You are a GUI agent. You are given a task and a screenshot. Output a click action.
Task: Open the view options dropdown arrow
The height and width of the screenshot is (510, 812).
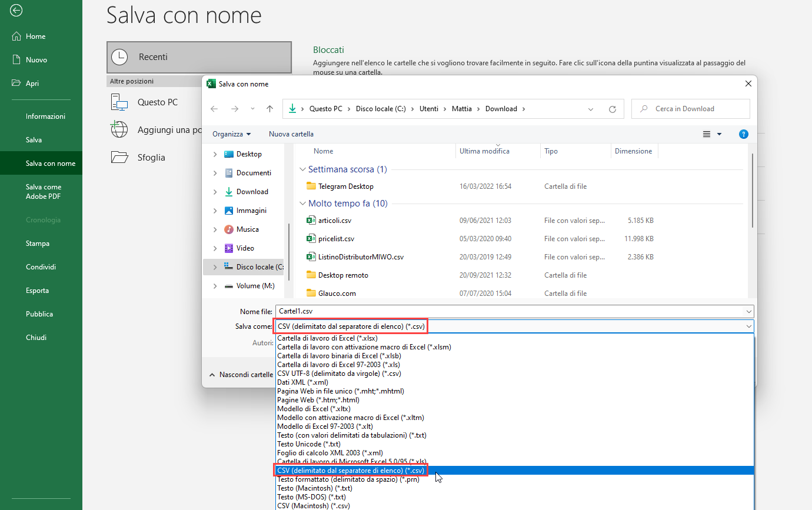coord(719,134)
